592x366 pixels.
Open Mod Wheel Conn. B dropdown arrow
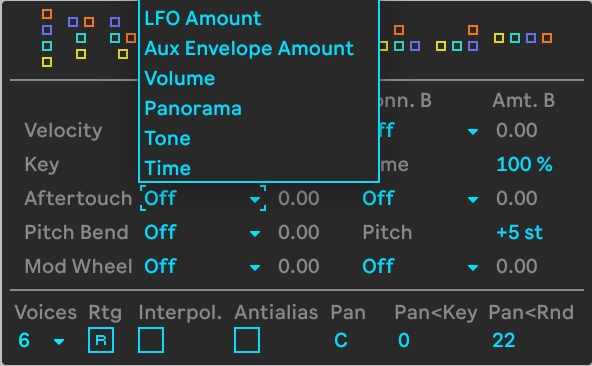coord(473,268)
